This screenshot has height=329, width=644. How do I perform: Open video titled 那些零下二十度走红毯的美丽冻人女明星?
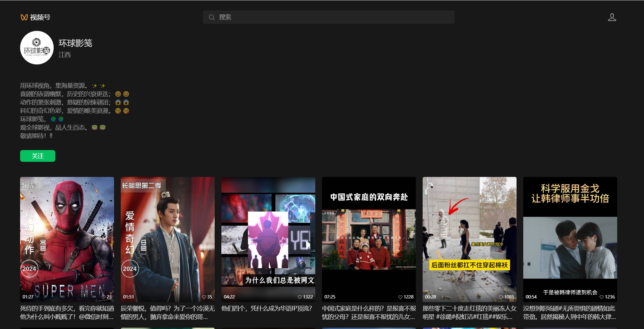(x=470, y=313)
